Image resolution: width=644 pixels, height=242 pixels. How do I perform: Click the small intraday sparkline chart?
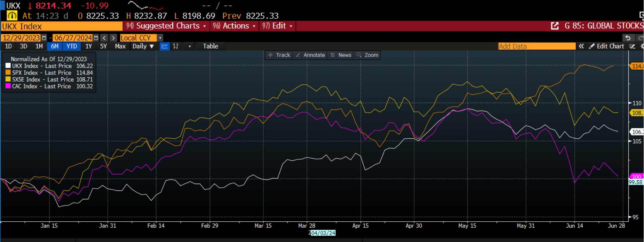tap(146, 6)
